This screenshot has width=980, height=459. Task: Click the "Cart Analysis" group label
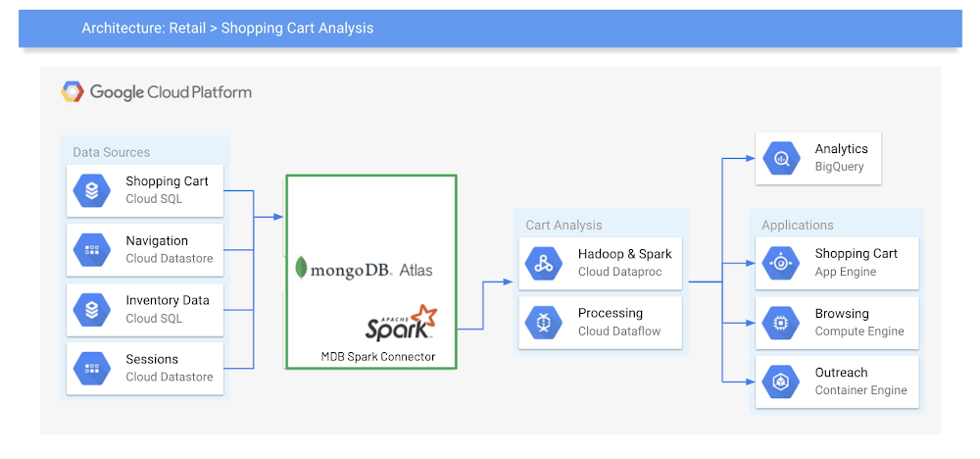[563, 226]
